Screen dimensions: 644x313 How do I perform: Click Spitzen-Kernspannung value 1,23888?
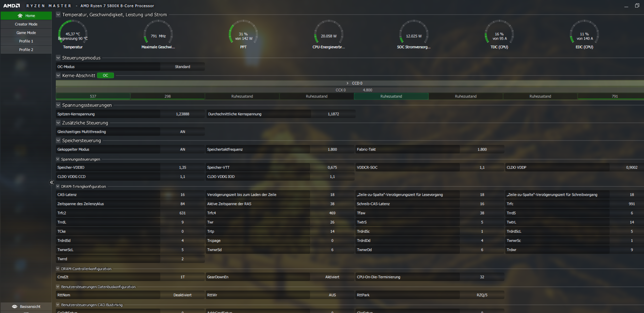point(182,114)
